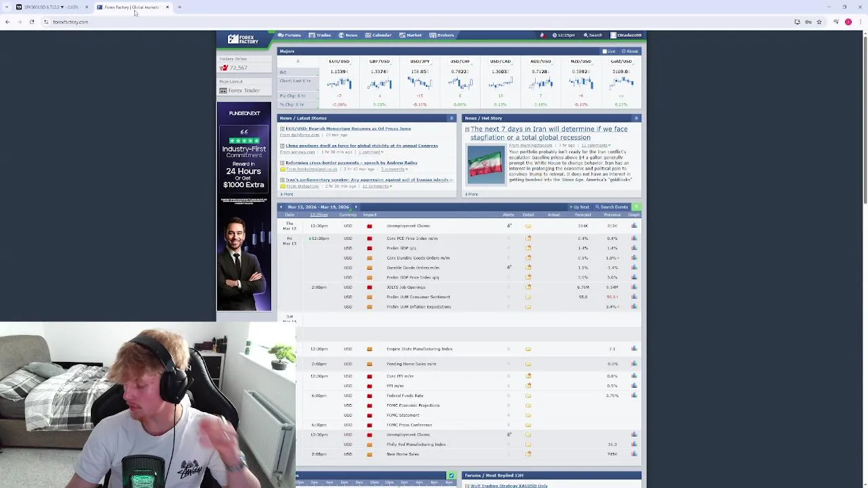
Task: Toggle the sessions panel green checkbox
Action: click(451, 476)
